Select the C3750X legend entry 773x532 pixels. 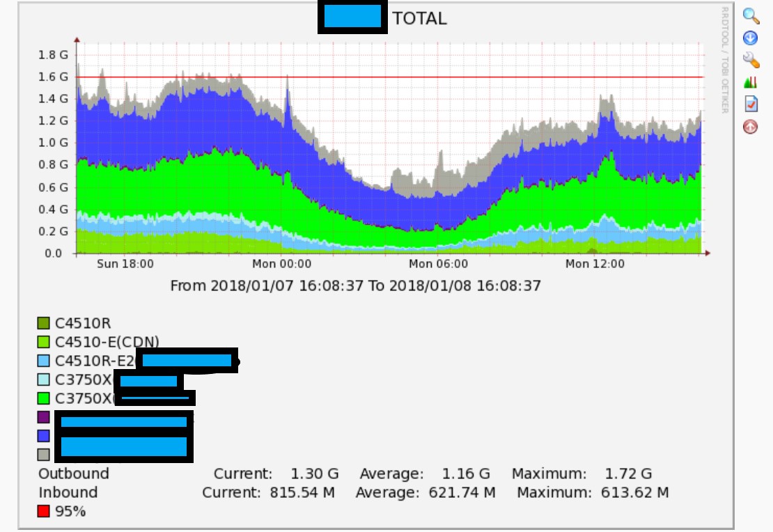pyautogui.click(x=43, y=380)
